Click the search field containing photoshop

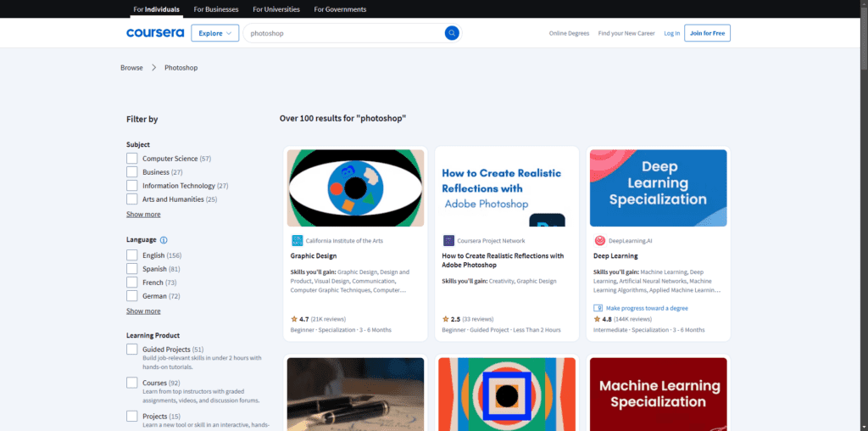click(339, 33)
